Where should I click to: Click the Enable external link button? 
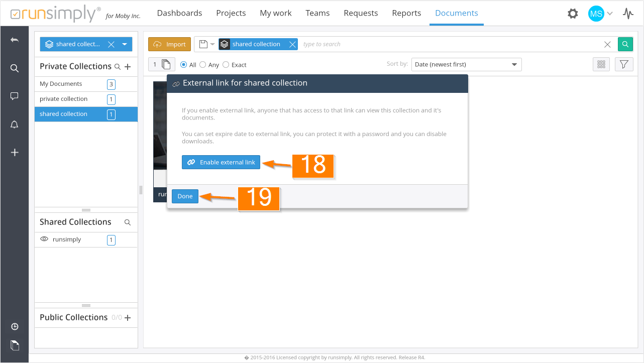[221, 162]
